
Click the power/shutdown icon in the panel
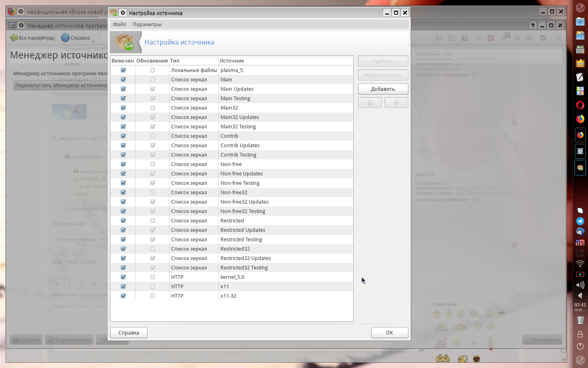coord(580,346)
